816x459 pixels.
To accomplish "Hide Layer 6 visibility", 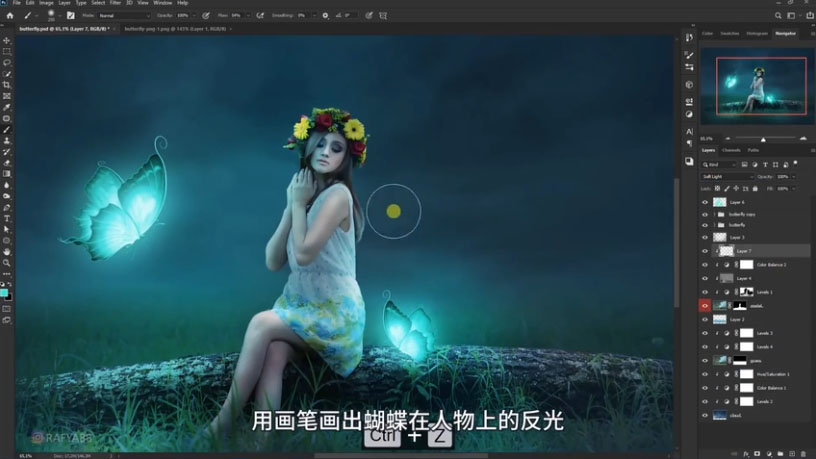I will coord(705,202).
